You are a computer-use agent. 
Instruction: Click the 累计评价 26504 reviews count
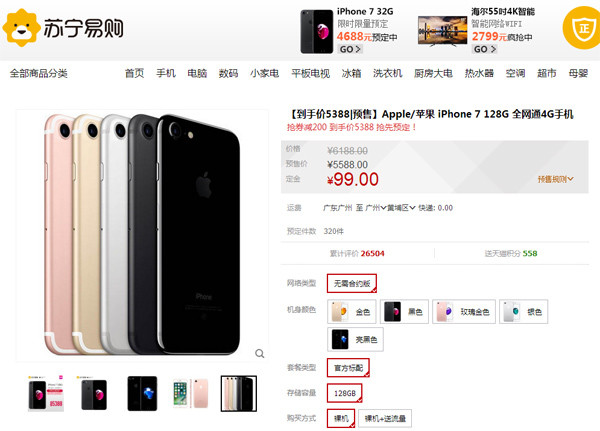tap(357, 253)
